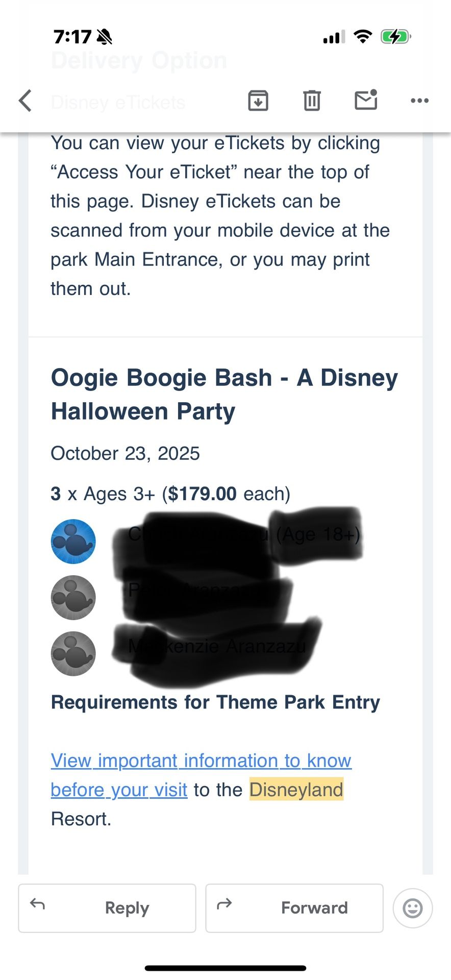This screenshot has width=451, height=980.
Task: Open emoji reactions with the smiley icon
Action: pos(412,908)
